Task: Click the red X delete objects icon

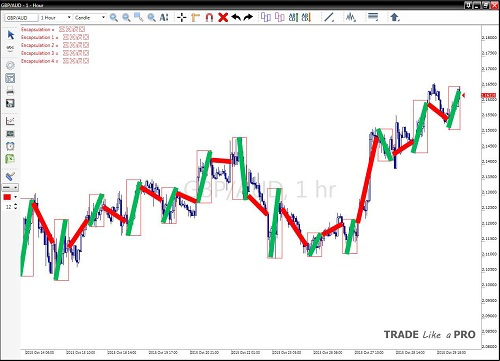Action: (223, 17)
